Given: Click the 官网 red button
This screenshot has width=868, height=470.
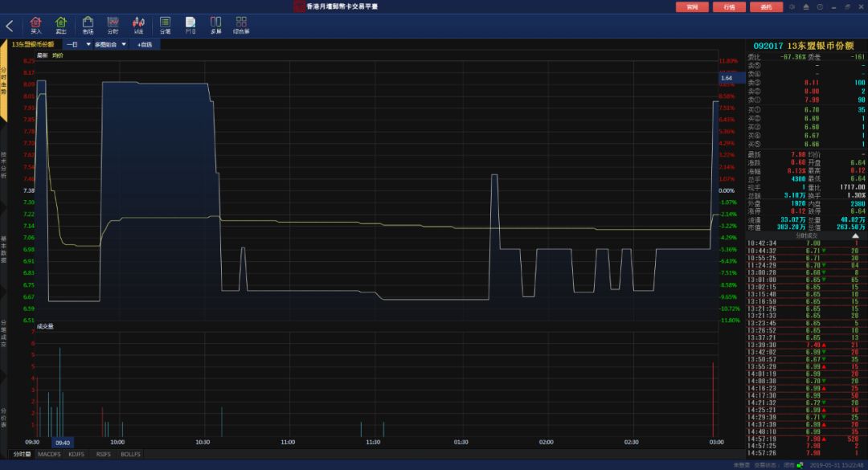Looking at the screenshot, I should (x=692, y=6).
